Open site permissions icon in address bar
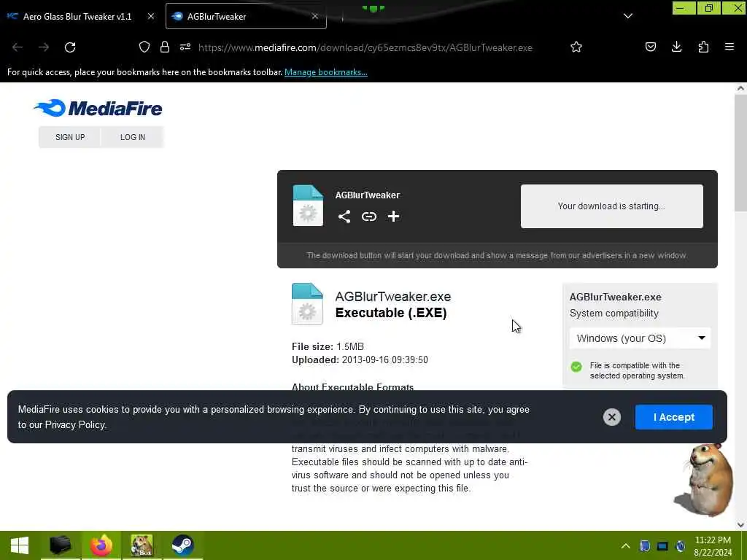The width and height of the screenshot is (747, 560). [185, 47]
